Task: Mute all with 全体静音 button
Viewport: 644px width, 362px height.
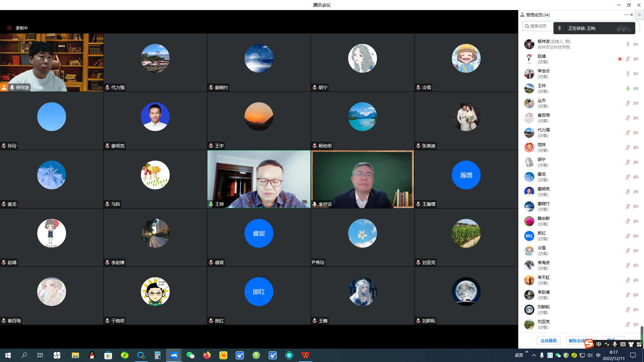Action: 548,341
